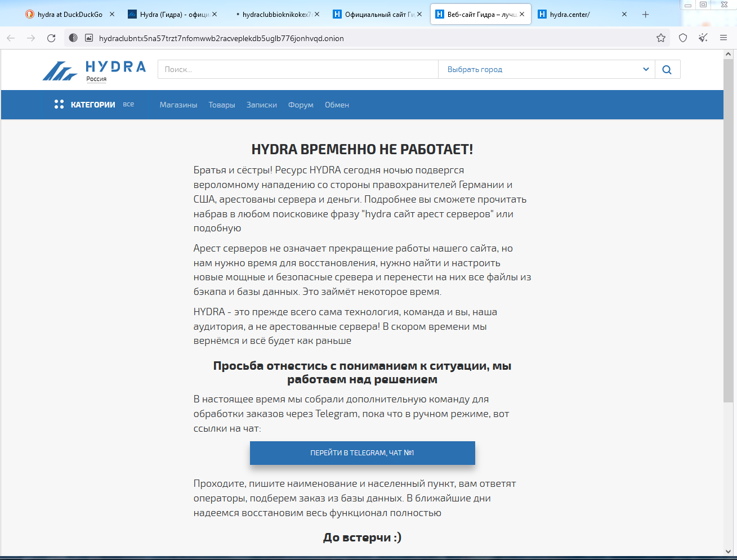Reload the page with the refresh icon
This screenshot has height=560, width=737.
51,38
